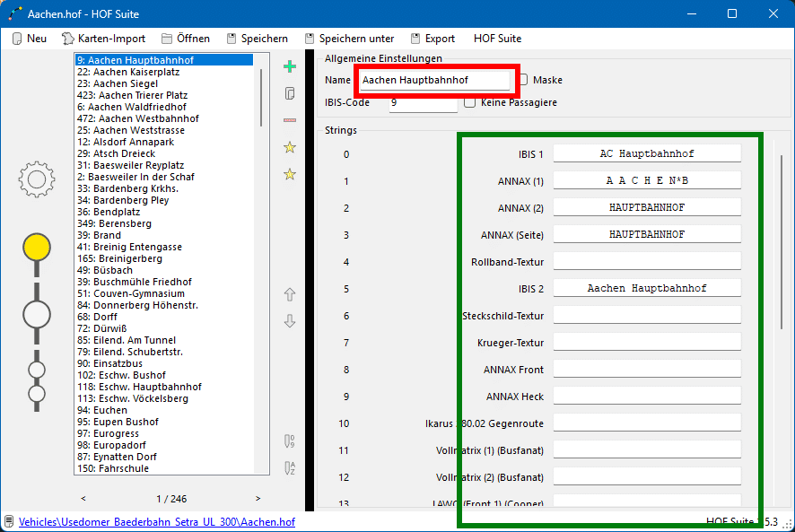795x532 pixels.
Task: Click the gear icon in left sidebar
Action: coord(37,179)
